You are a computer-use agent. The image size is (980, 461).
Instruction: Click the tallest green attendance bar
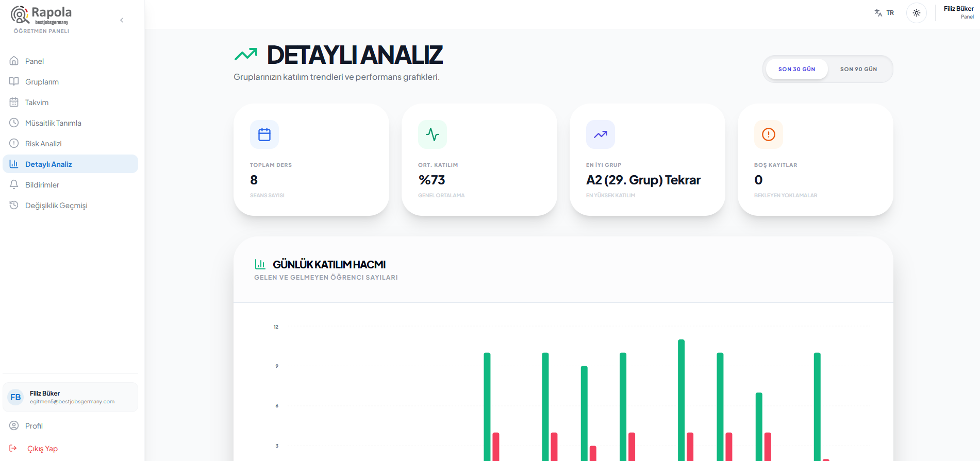click(681, 400)
